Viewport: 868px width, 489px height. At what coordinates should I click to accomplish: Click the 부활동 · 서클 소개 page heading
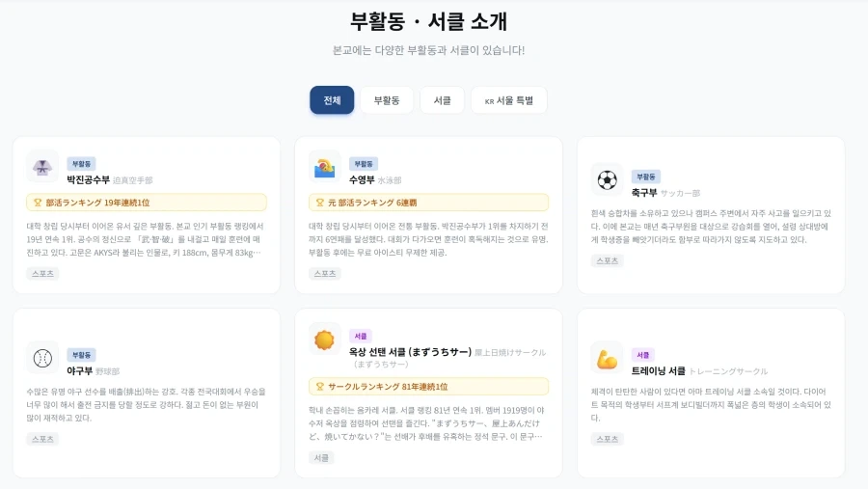[428, 21]
